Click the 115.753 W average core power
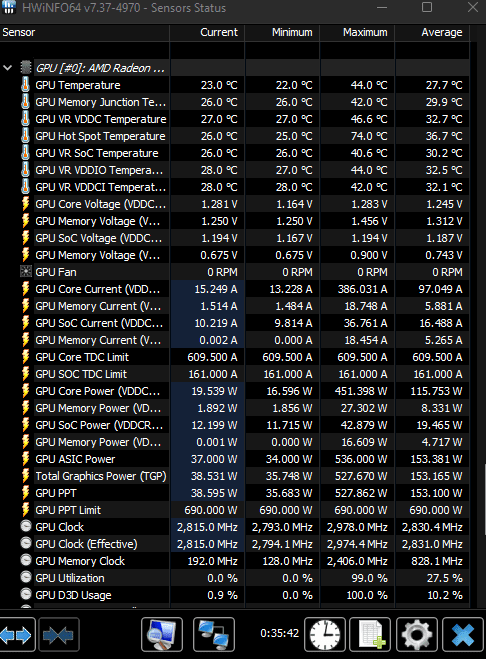486x659 pixels. [436, 391]
